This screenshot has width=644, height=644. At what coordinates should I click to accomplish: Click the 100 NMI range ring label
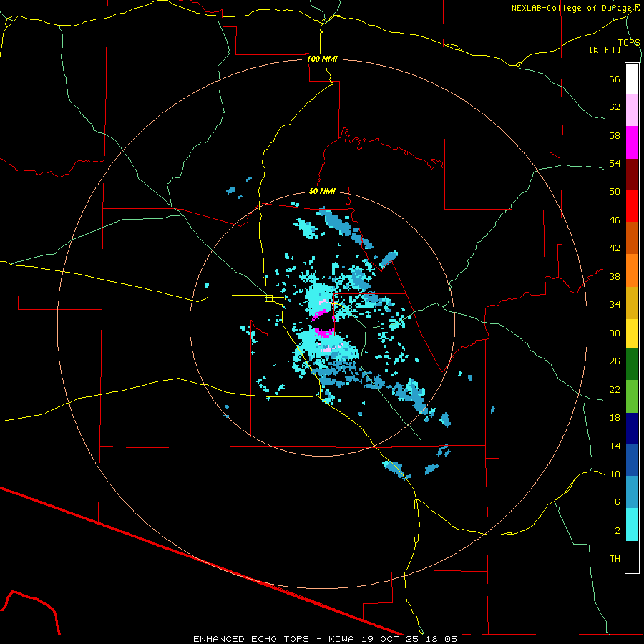coord(322,59)
